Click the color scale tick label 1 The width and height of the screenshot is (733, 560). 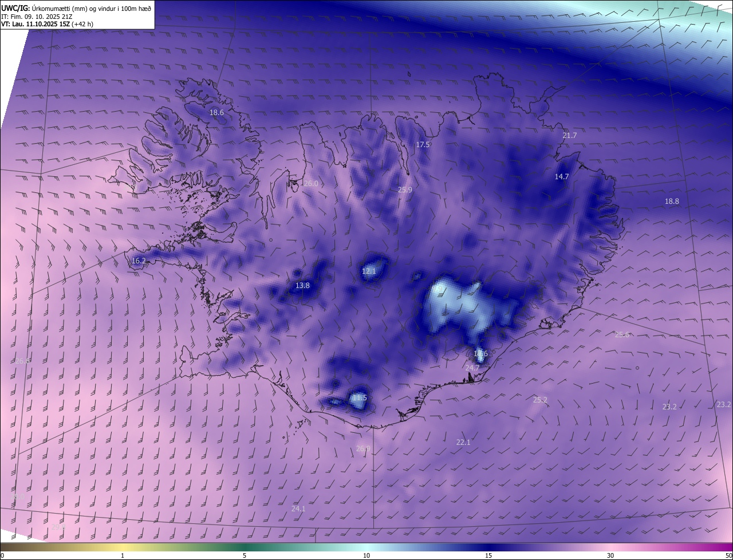123,556
